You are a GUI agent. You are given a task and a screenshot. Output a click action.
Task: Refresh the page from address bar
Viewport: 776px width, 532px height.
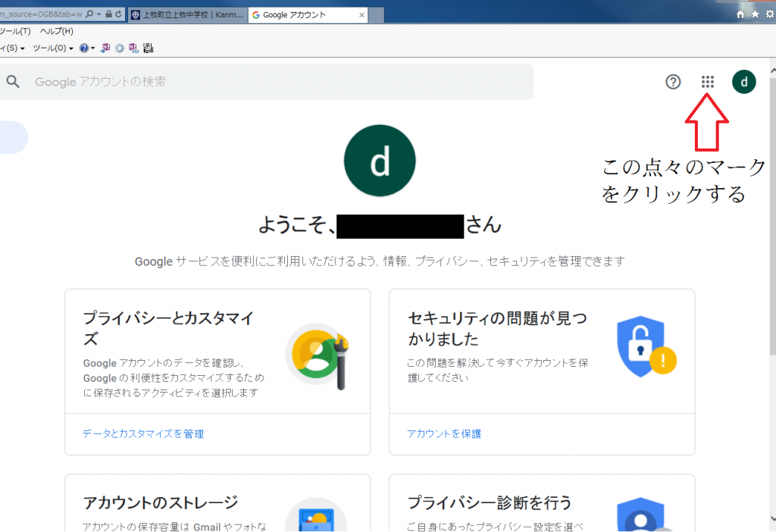click(118, 14)
